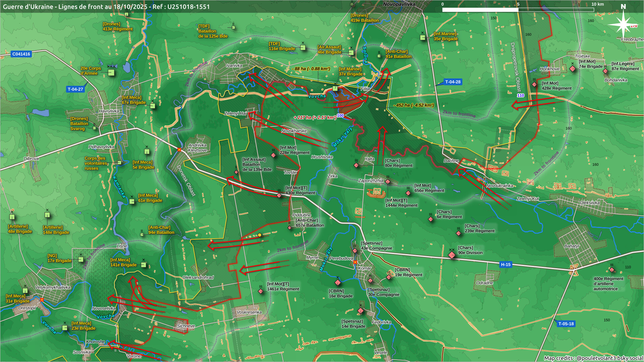This screenshot has width=644, height=362.
Task: Click the 14e Brigade Spetsnaz diamond icon
Action: click(361, 311)
